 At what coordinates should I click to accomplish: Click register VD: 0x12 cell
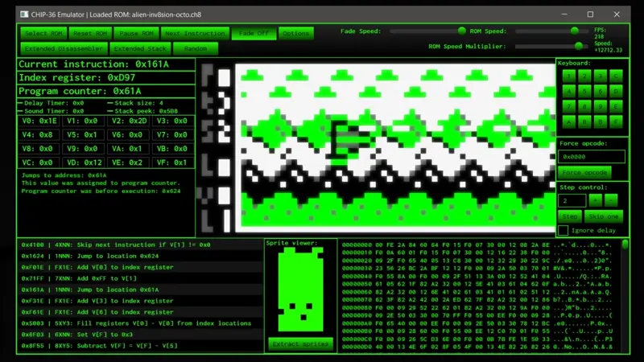pyautogui.click(x=84, y=162)
